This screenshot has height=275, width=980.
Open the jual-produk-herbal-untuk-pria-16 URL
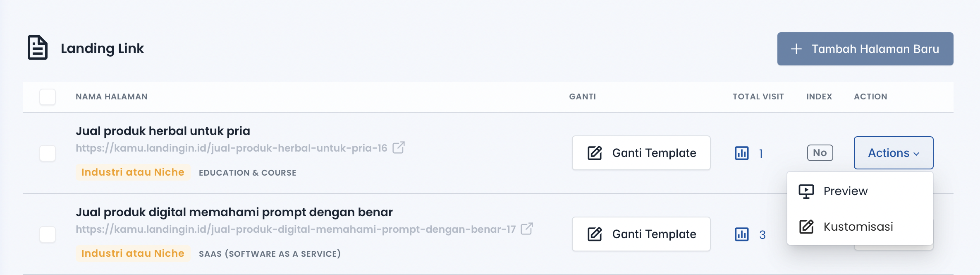[231, 148]
